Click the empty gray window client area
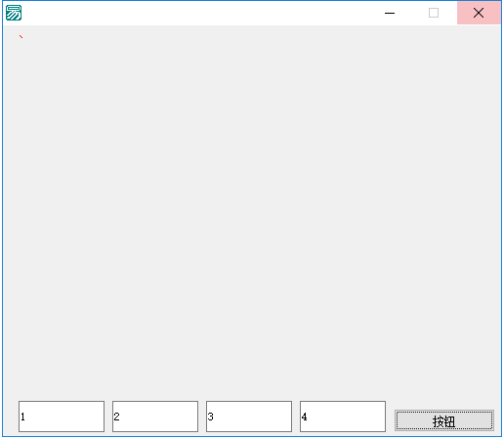 coord(251,212)
